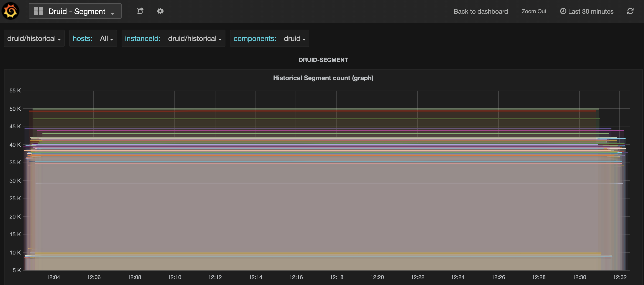
Task: Click Back to dashboard link
Action: pos(480,12)
